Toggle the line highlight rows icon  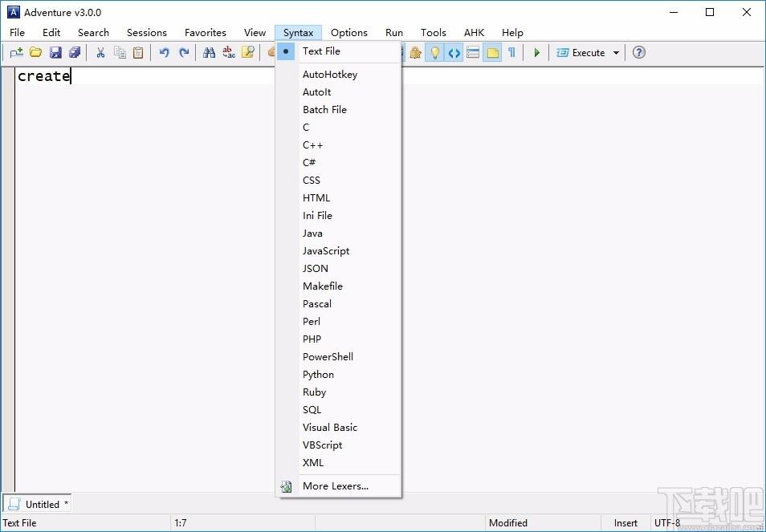click(473, 52)
